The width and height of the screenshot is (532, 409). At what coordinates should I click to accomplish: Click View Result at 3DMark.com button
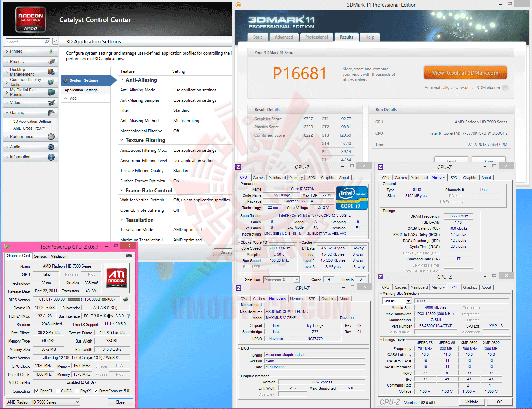[x=465, y=73]
